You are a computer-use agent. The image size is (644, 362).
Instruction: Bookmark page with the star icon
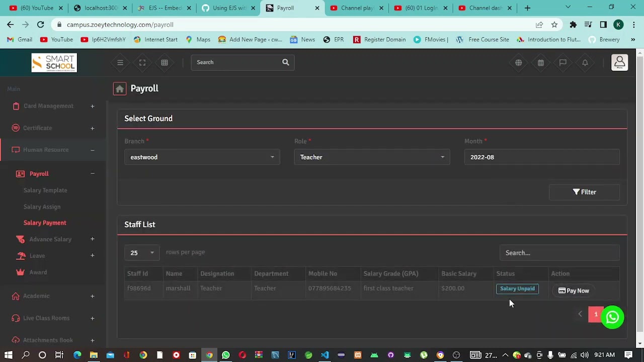click(x=554, y=25)
